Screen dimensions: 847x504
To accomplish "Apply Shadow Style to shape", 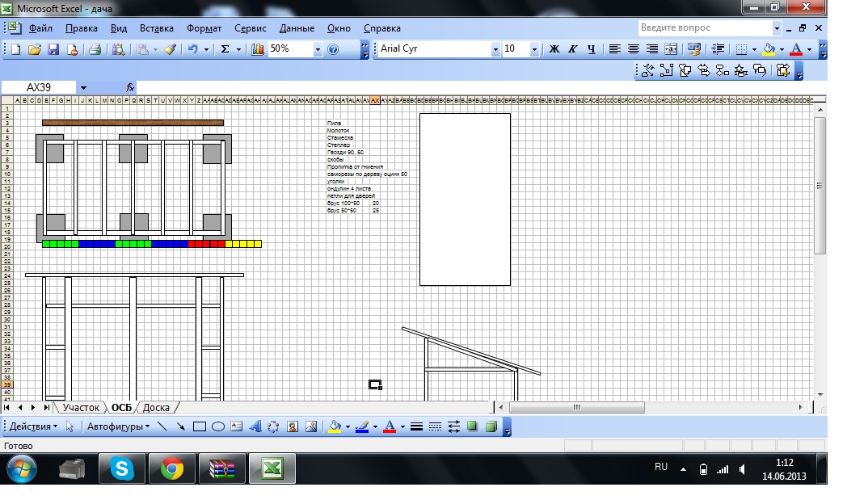I will point(472,426).
